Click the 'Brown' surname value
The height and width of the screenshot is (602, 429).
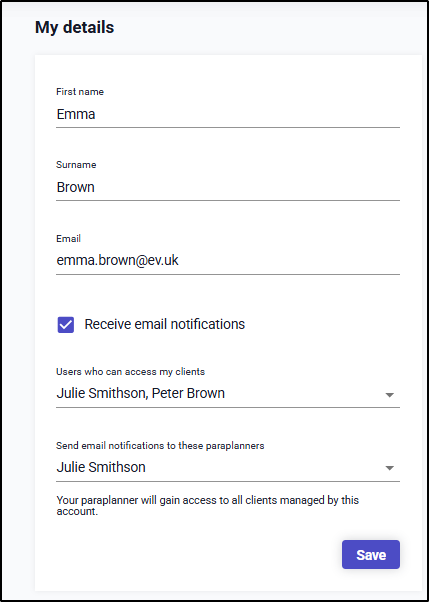[x=76, y=187]
